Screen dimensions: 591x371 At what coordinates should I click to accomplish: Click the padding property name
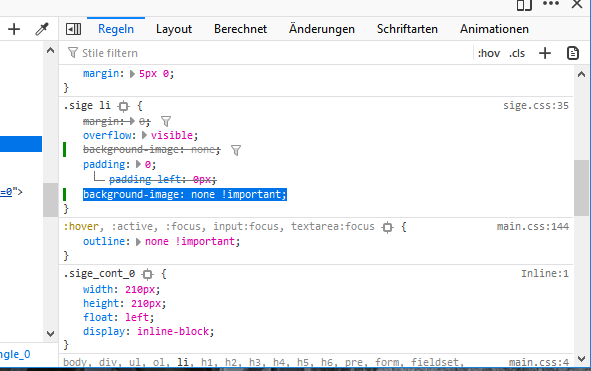(x=104, y=164)
